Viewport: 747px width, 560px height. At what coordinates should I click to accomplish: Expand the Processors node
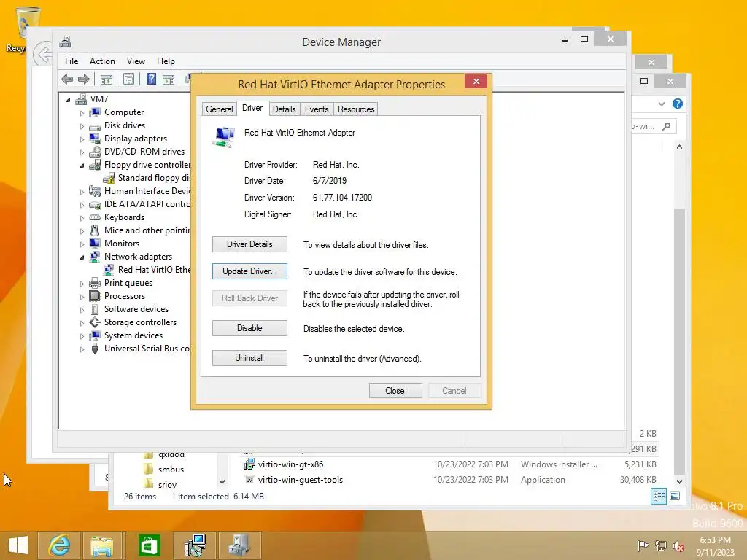click(82, 297)
